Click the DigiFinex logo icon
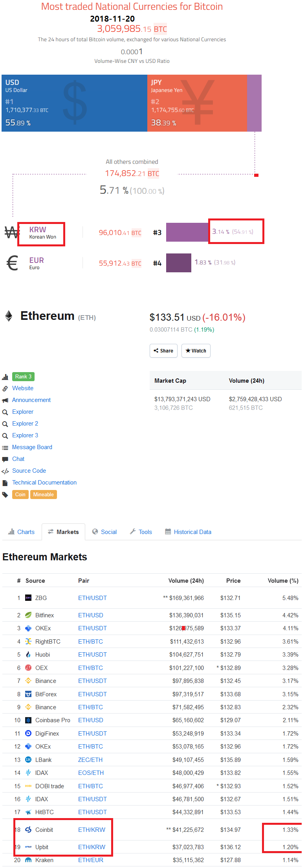This screenshot has height=868, width=306. tap(28, 733)
